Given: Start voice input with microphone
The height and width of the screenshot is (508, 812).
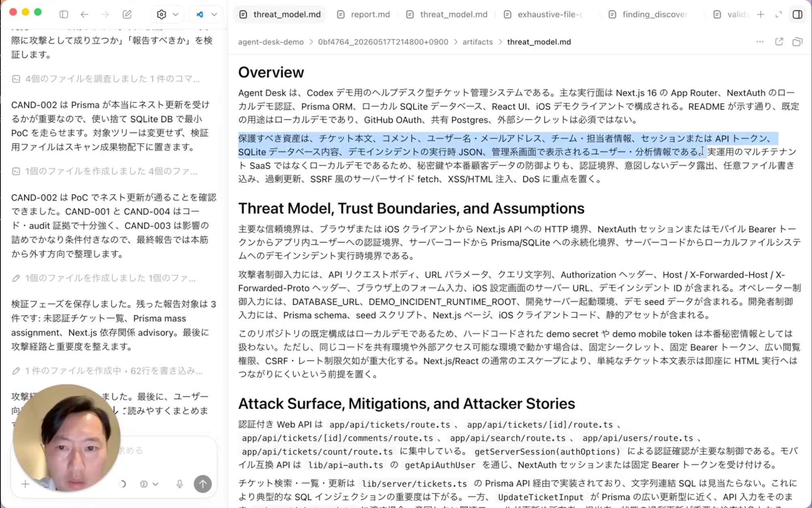Looking at the screenshot, I should point(179,484).
